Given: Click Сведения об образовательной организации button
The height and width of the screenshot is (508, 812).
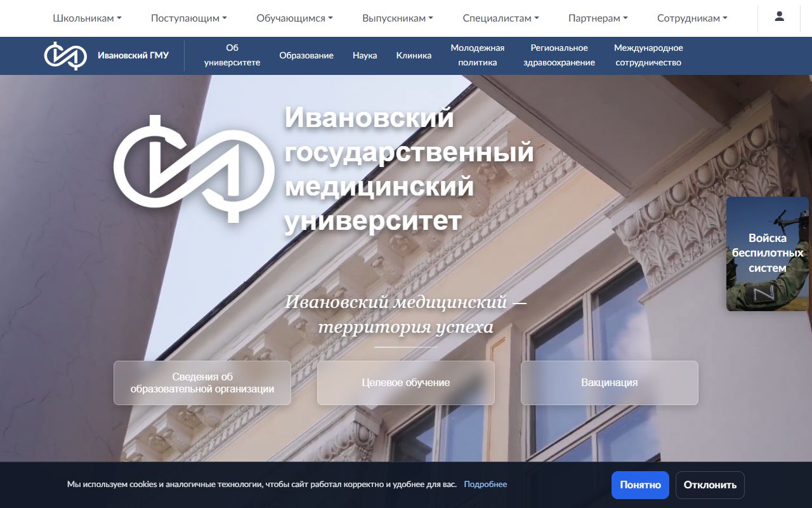Looking at the screenshot, I should [202, 383].
